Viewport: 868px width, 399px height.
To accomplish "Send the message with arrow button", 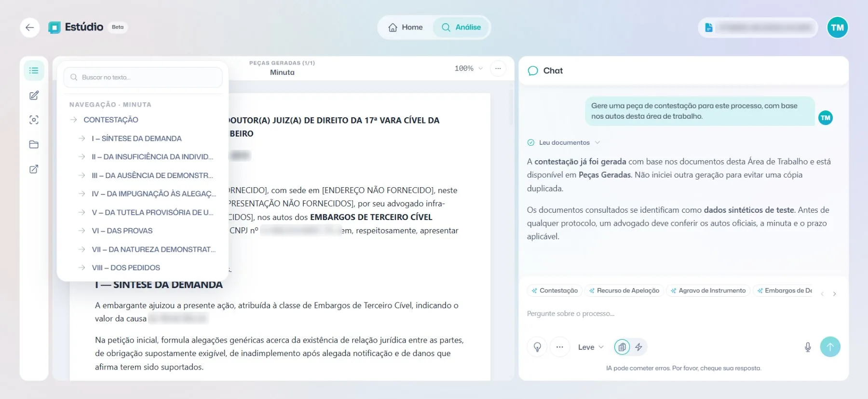I will 830,347.
